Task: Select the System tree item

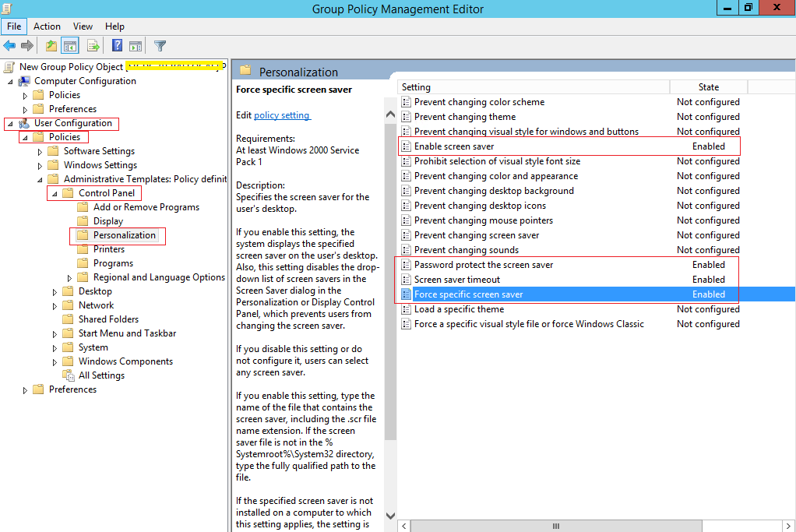Action: click(93, 347)
